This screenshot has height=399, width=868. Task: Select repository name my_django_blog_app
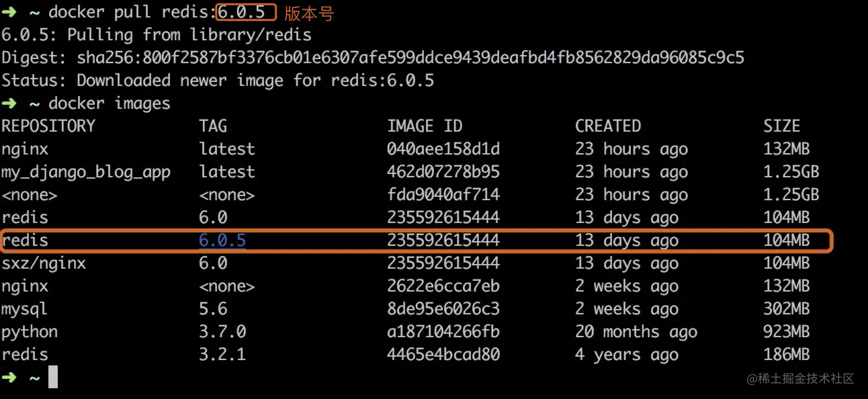click(86, 172)
